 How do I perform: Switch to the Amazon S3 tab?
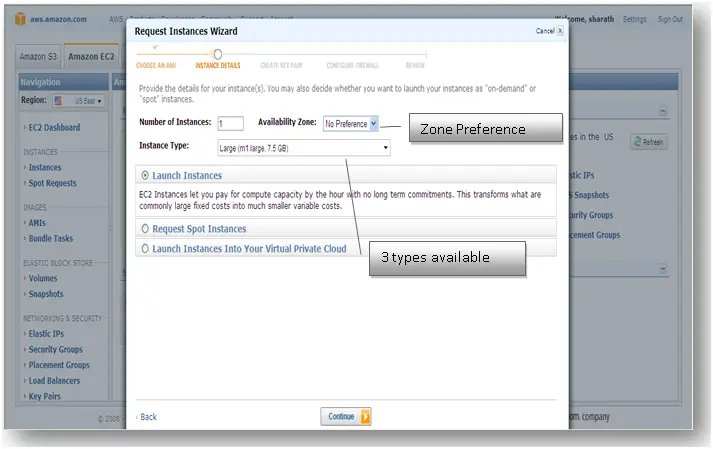pyautogui.click(x=38, y=57)
